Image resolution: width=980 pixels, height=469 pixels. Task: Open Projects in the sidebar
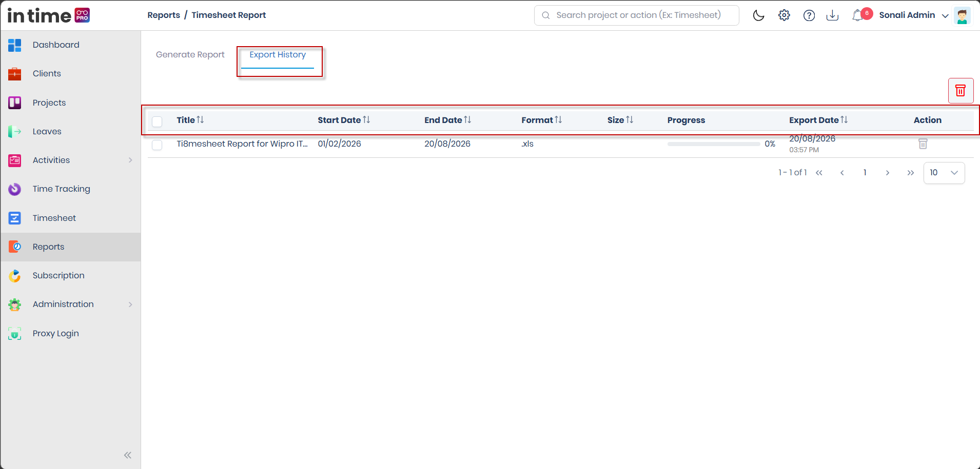71,103
